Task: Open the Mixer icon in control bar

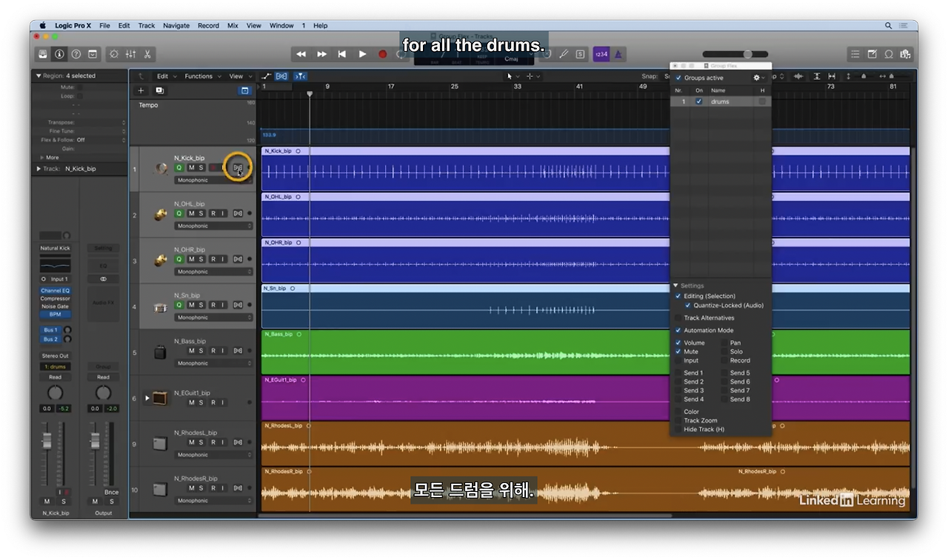Action: tap(130, 54)
